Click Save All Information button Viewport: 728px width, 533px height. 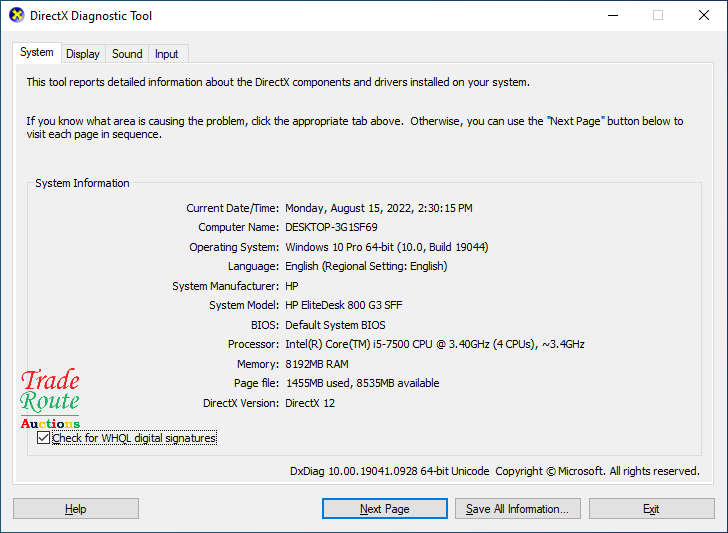click(516, 509)
